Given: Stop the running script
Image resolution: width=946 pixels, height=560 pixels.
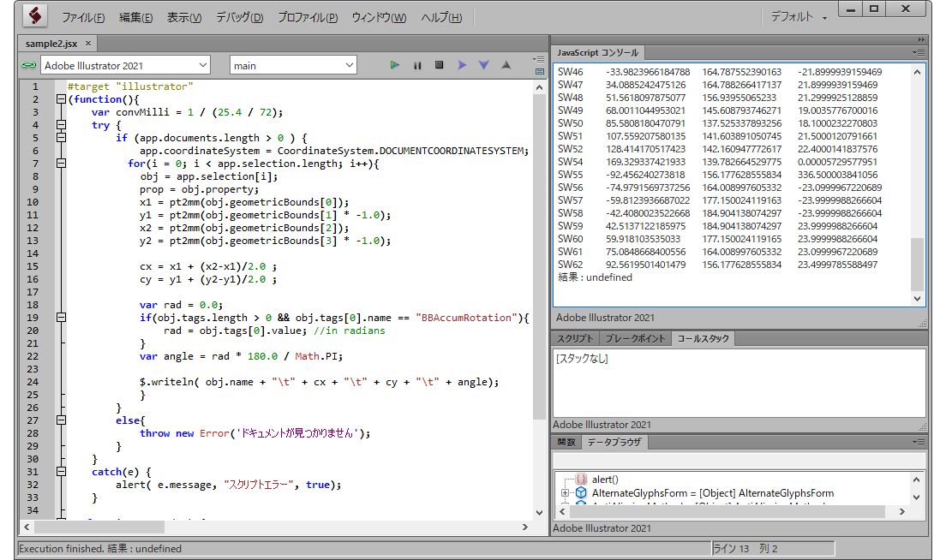Looking at the screenshot, I should 439,64.
